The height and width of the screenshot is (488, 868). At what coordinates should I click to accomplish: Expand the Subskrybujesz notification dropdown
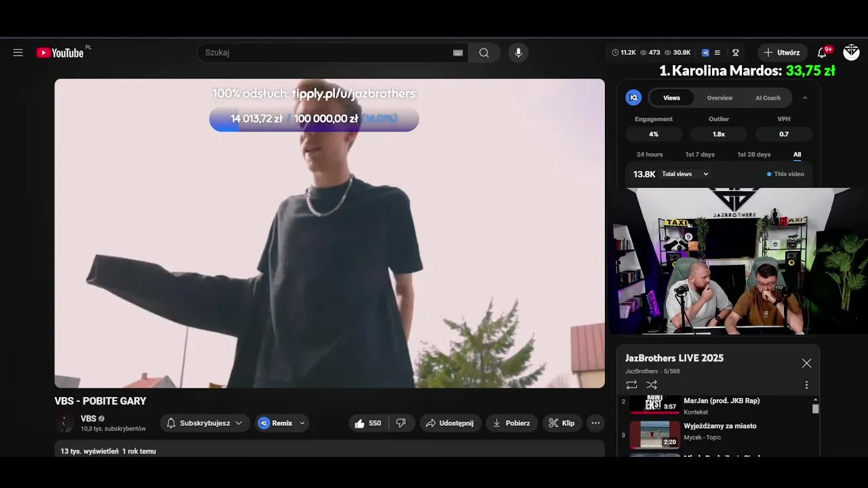click(239, 423)
